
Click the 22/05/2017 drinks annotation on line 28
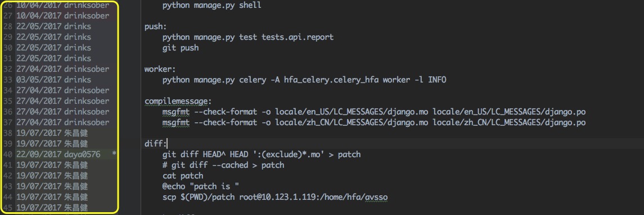point(54,26)
